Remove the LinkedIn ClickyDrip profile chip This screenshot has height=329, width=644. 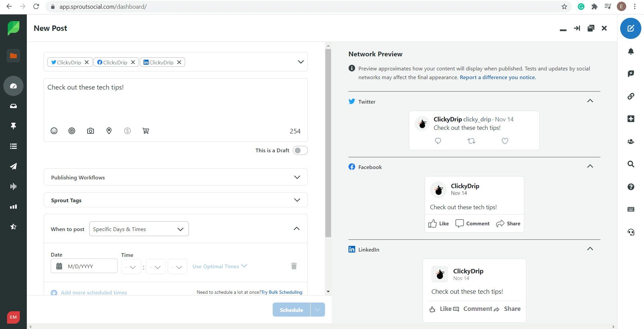click(x=179, y=62)
